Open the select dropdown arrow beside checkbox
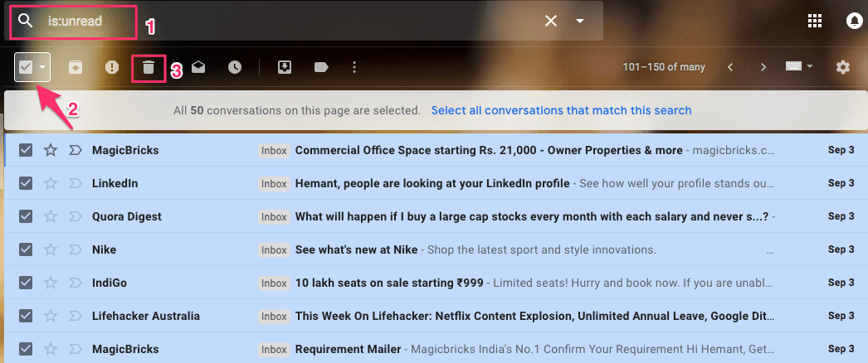Viewport: 868px width, 363px height. tap(42, 67)
